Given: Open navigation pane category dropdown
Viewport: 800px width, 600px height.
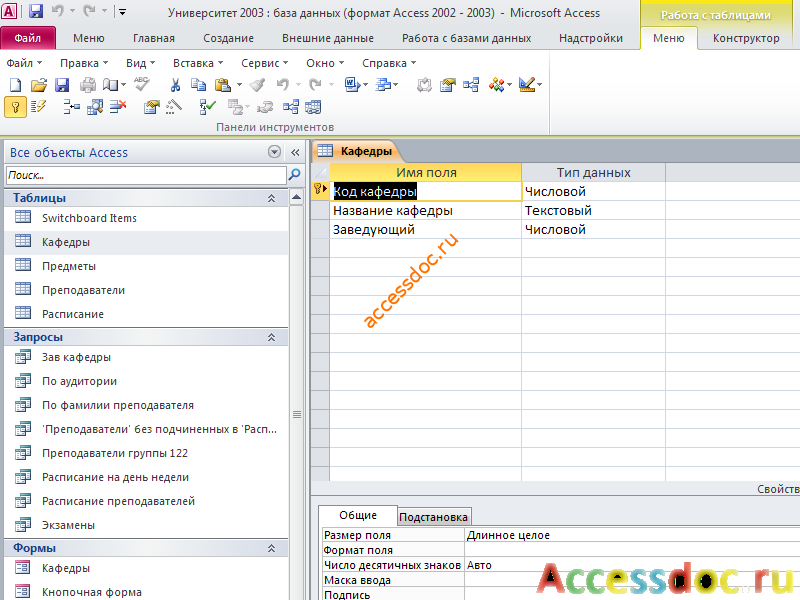Looking at the screenshot, I should [x=274, y=152].
